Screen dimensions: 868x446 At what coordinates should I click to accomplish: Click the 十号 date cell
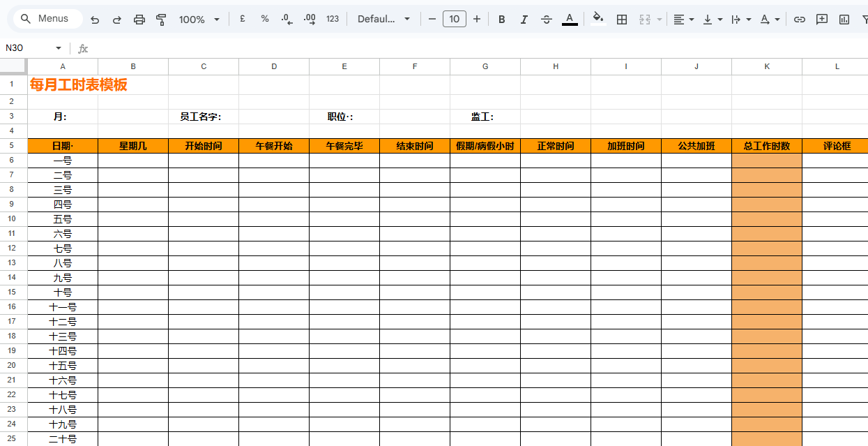click(x=63, y=292)
